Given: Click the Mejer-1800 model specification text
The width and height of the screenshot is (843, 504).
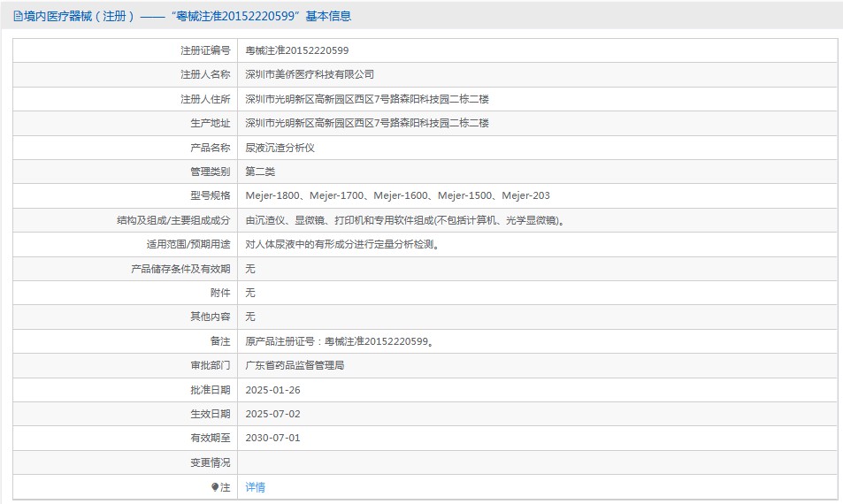Looking at the screenshot, I should [x=272, y=195].
